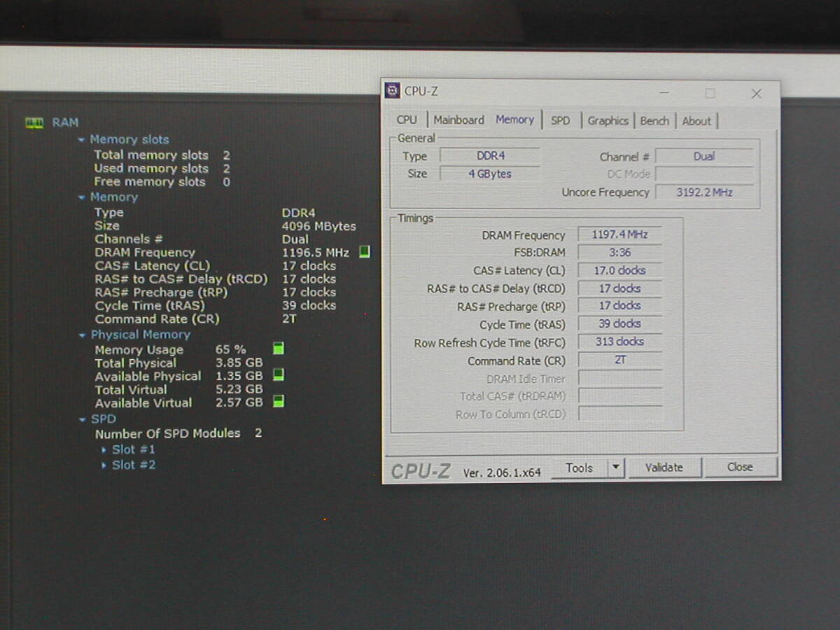Click the Uncore Frequency field showing 3192.2 MHz
The image size is (840, 630).
704,192
